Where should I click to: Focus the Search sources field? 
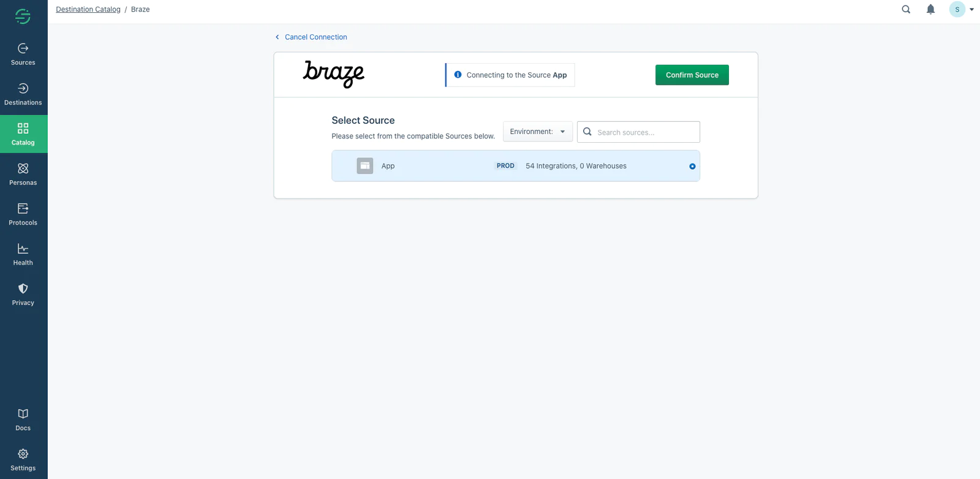click(x=638, y=132)
